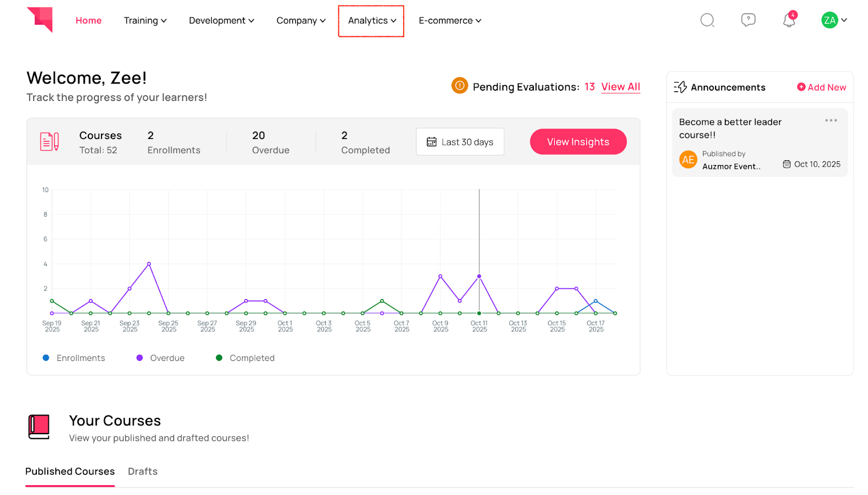This screenshot has height=495, width=868.
Task: Open the View All evaluations link
Action: coord(621,87)
